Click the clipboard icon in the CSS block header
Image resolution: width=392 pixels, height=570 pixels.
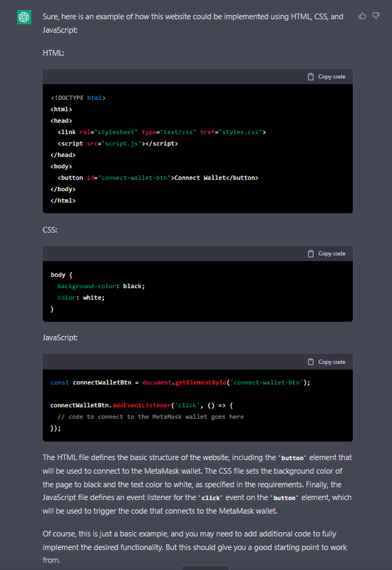(x=311, y=254)
